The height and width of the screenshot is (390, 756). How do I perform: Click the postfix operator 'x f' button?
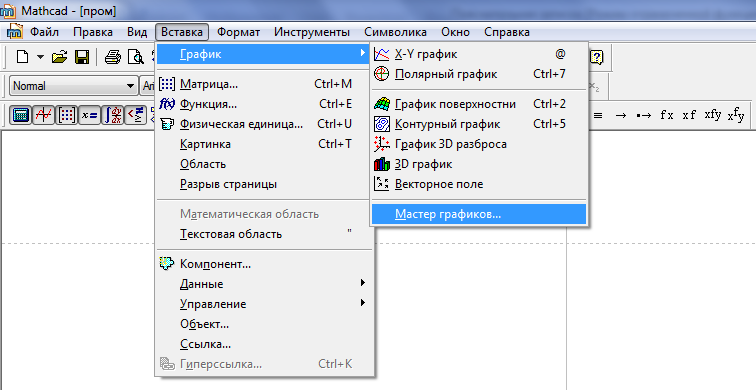[689, 115]
